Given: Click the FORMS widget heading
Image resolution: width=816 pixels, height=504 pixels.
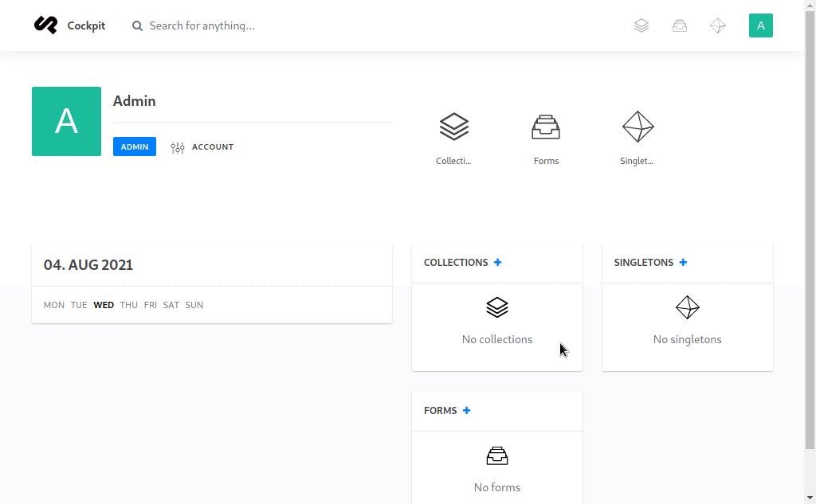Looking at the screenshot, I should (x=440, y=410).
